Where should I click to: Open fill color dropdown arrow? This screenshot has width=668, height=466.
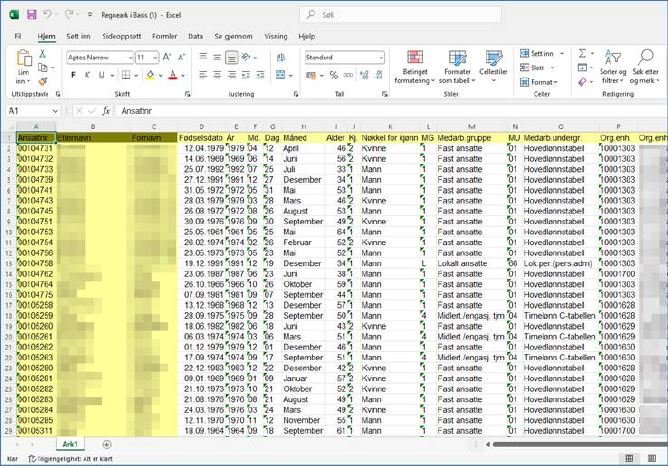pyautogui.click(x=161, y=76)
